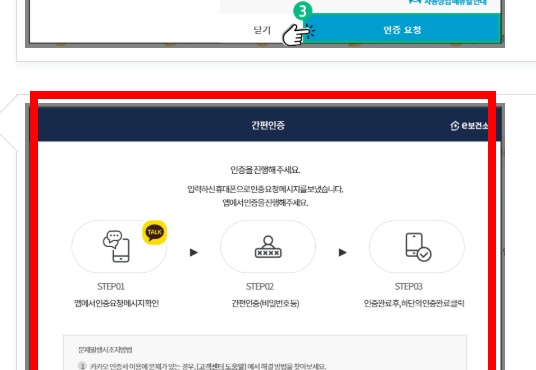Click the 간편인증 header title

[268, 125]
